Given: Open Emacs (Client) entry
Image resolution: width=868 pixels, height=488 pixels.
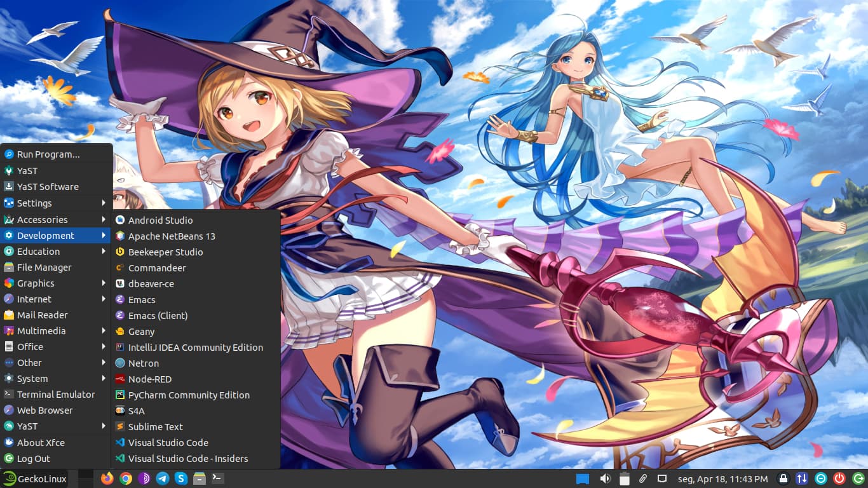Looking at the screenshot, I should click(196, 315).
